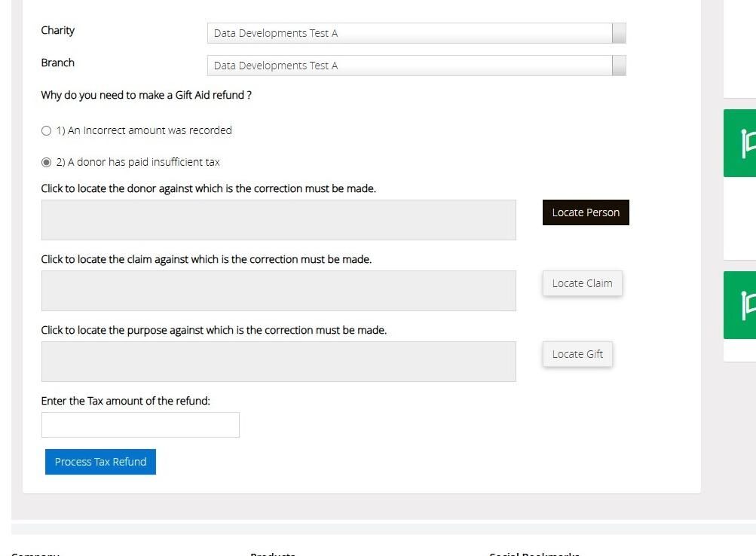756x556 pixels.
Task: Focus the tax amount of the refund field
Action: click(140, 425)
